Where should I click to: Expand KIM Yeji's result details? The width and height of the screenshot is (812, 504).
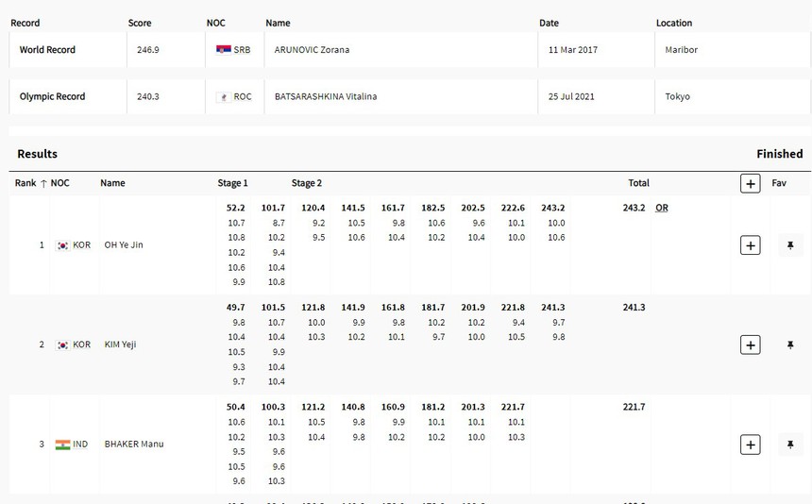click(x=750, y=345)
